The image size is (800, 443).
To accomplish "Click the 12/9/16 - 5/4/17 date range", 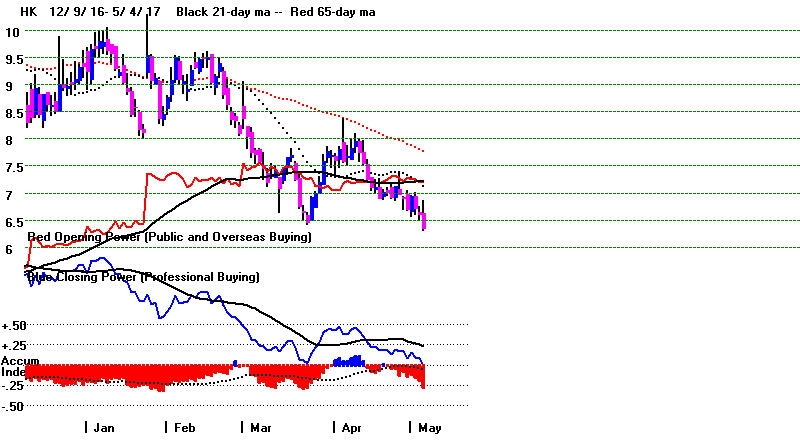I will tap(100, 12).
